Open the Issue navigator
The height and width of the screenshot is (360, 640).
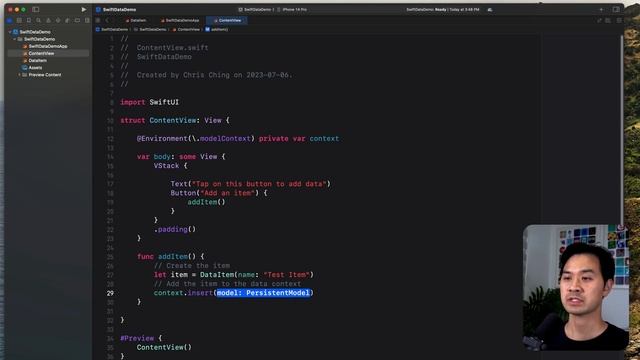click(48, 20)
